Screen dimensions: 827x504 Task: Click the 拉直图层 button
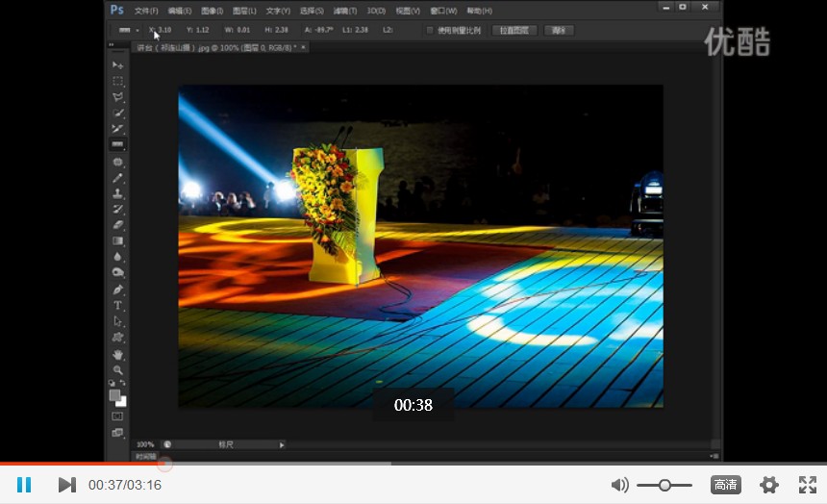(514, 30)
